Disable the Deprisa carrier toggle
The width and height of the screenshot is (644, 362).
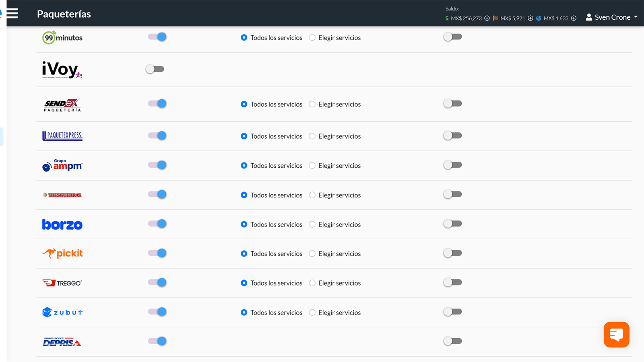157,341
